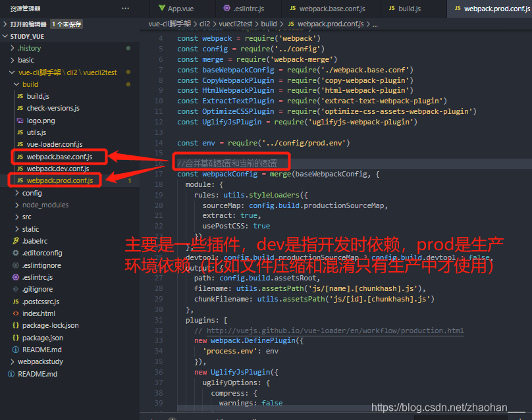Select webpack.prod.conf.js in the file tree
The height and width of the screenshot is (420, 532).
tap(60, 180)
